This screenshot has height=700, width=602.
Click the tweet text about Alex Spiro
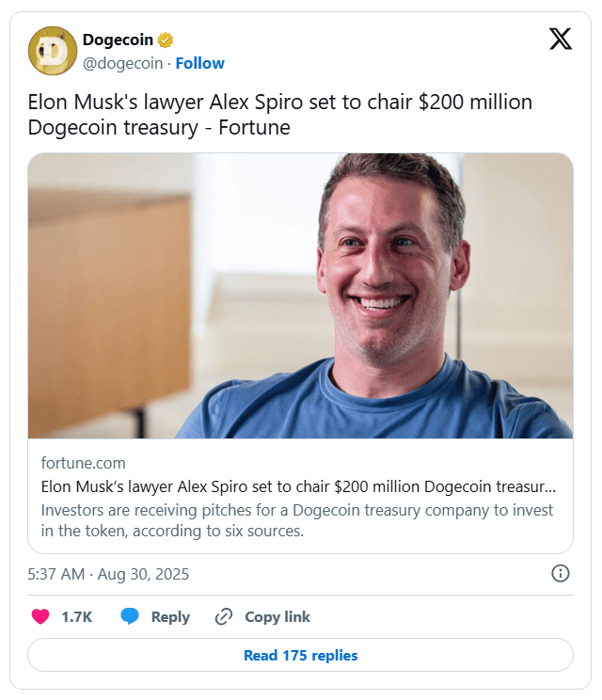pyautogui.click(x=279, y=115)
